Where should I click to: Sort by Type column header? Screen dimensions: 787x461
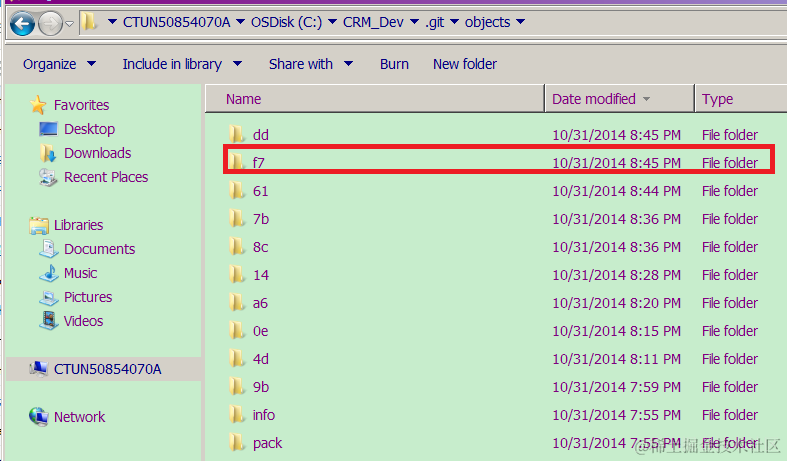pos(741,99)
